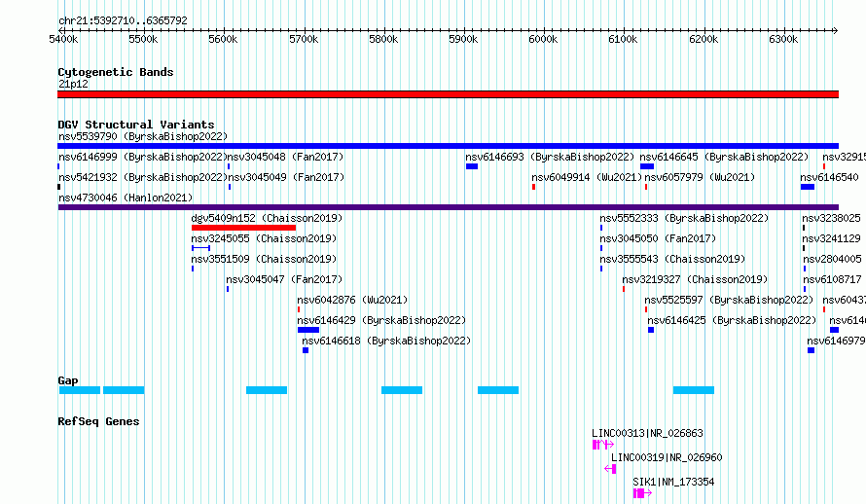The width and height of the screenshot is (866, 504).
Task: Click the ruler arrowhead at right end
Action: click(836, 30)
